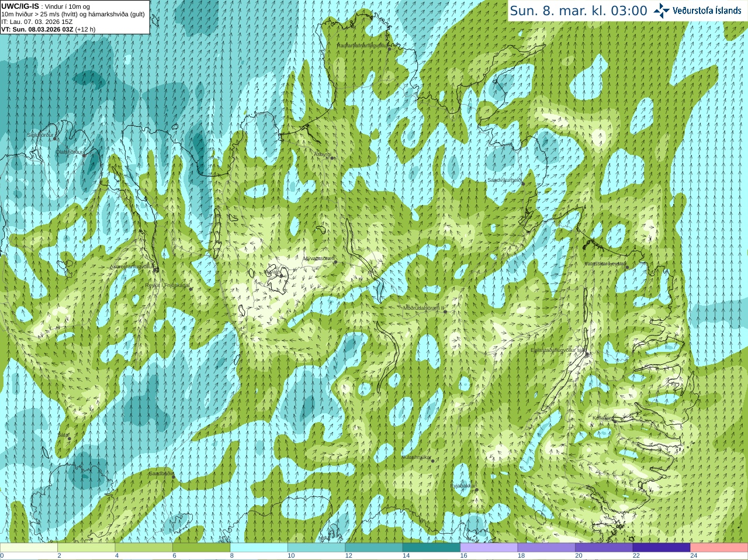Click the pink legend swatch above 24 m/s
The width and height of the screenshot is (748, 560).
(719, 548)
